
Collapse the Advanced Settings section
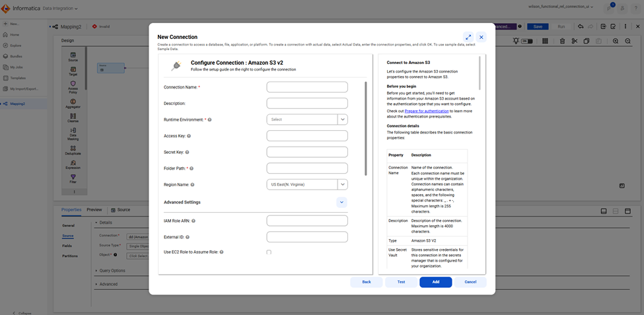(x=341, y=202)
